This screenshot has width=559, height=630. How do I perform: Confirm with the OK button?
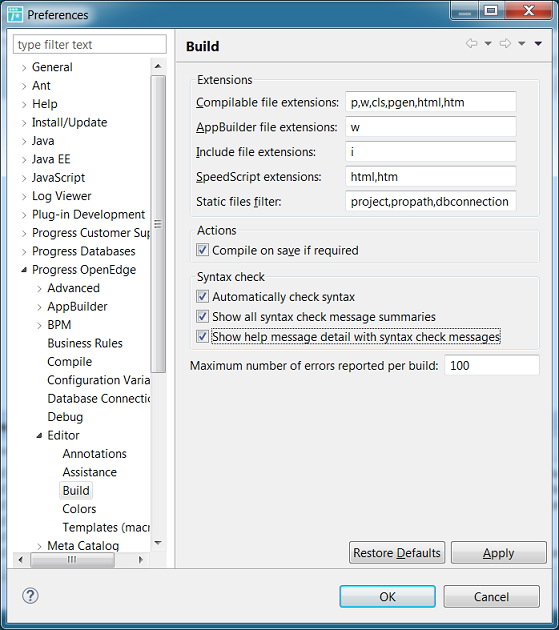point(387,597)
